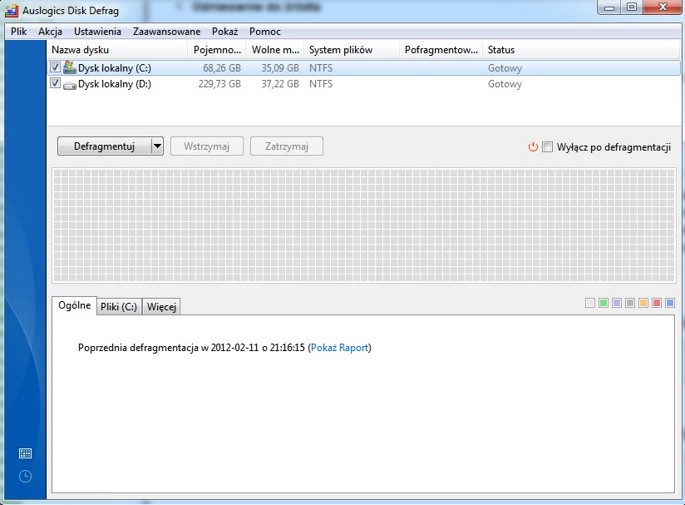685x505 pixels.
Task: Select the red legend color square
Action: (657, 303)
